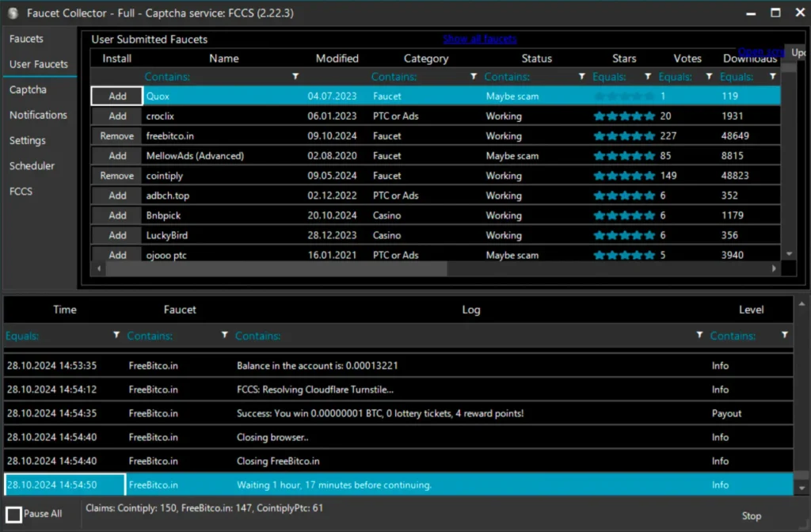Click Add button for LuckyBird

pyautogui.click(x=117, y=235)
